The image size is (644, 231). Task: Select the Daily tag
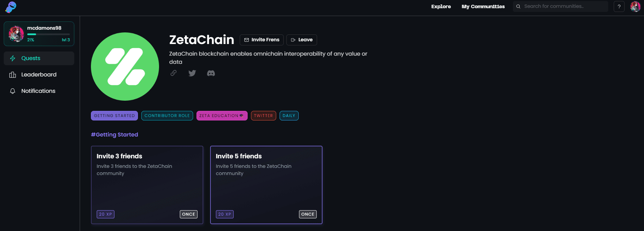coord(289,116)
